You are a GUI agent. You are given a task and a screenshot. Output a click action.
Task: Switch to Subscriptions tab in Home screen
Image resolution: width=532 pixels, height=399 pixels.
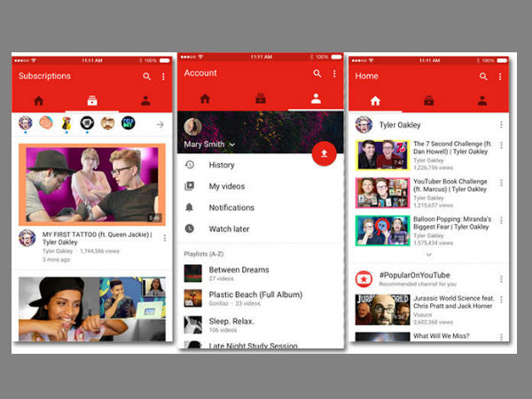pos(428,101)
